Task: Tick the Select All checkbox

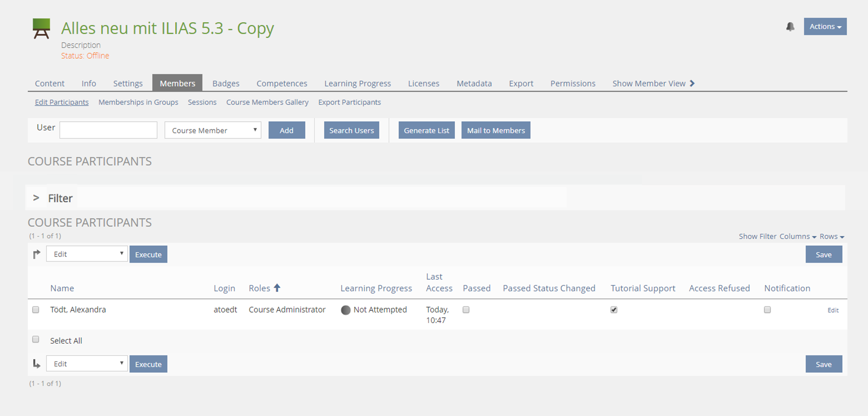Action: pyautogui.click(x=36, y=339)
